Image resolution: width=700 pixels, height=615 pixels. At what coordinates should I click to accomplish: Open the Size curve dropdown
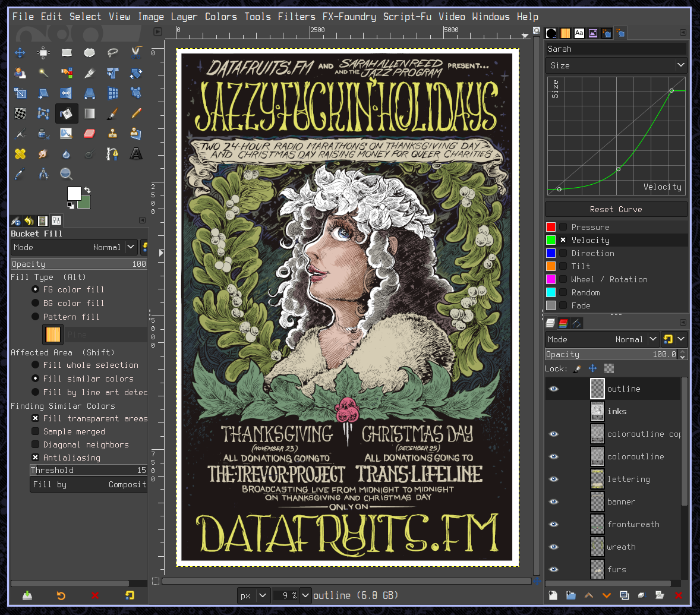tap(680, 65)
